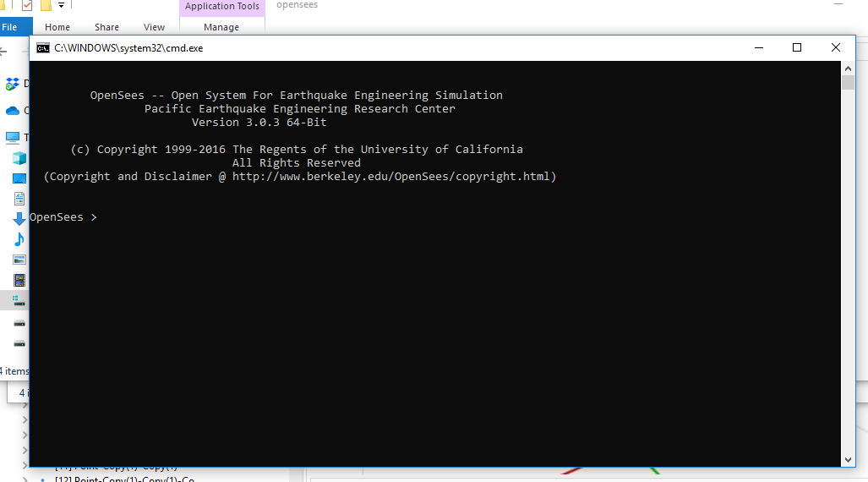Close the cmd.exe window
The width and height of the screenshot is (868, 482).
point(835,48)
